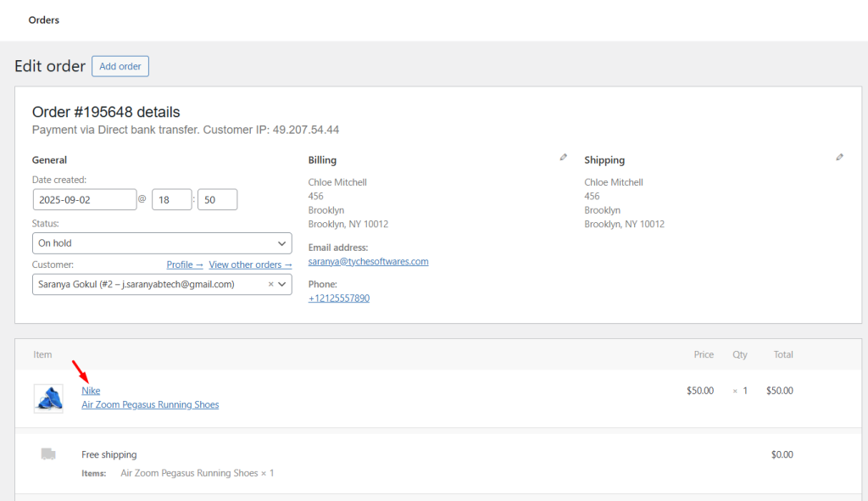Click the Item column header

pos(42,354)
